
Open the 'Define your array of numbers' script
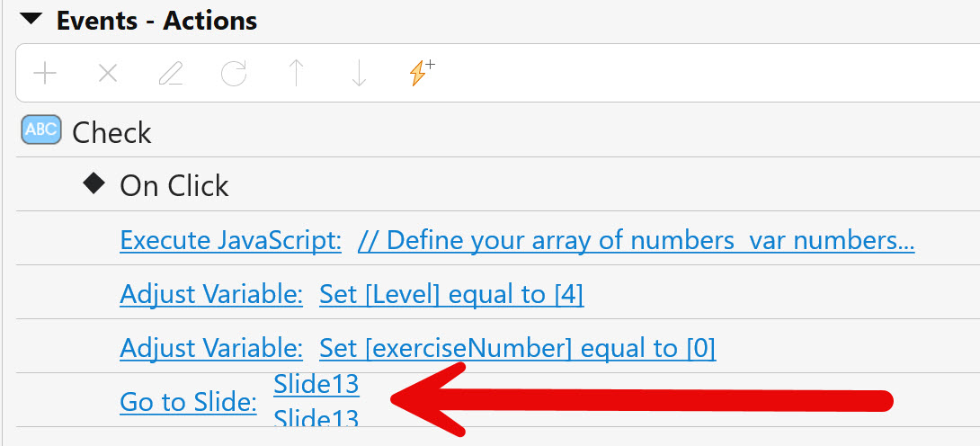(x=636, y=240)
